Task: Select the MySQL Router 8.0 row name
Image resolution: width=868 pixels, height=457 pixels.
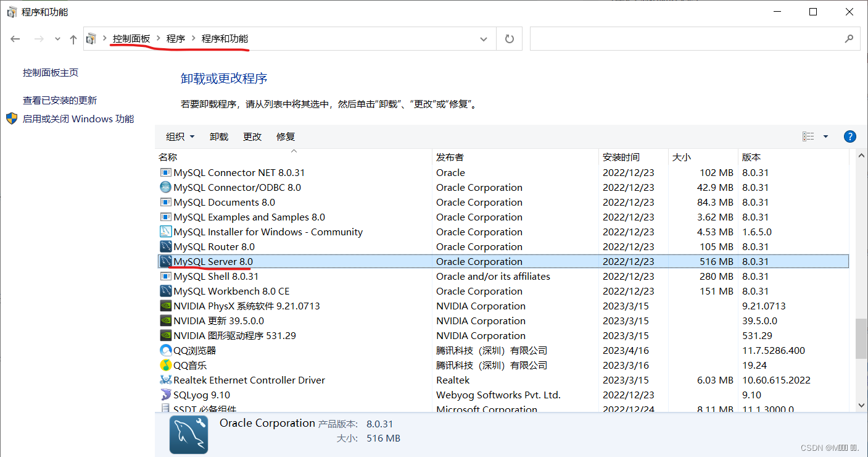Action: (x=214, y=246)
